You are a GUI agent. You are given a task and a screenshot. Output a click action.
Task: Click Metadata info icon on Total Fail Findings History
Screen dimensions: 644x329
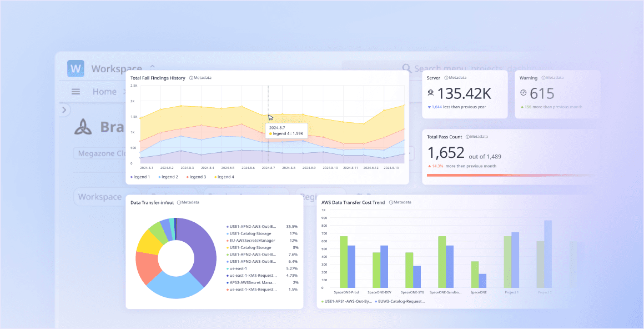click(x=191, y=78)
